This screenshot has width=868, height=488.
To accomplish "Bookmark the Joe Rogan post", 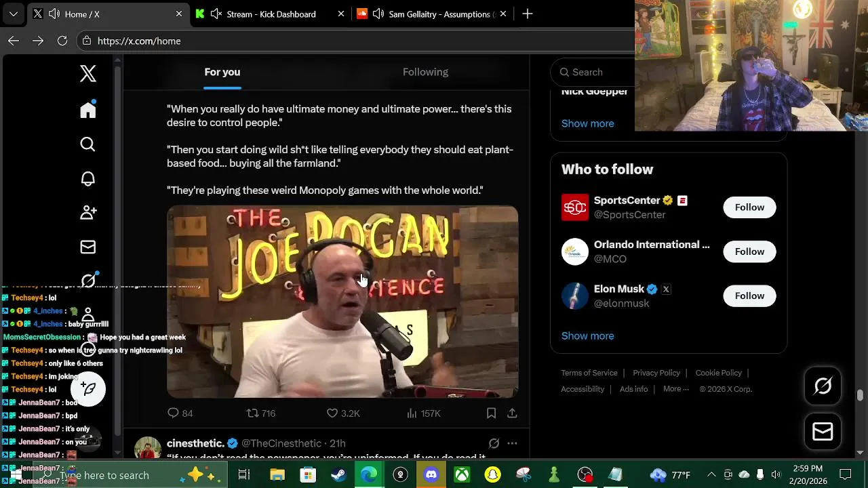I will 492,413.
